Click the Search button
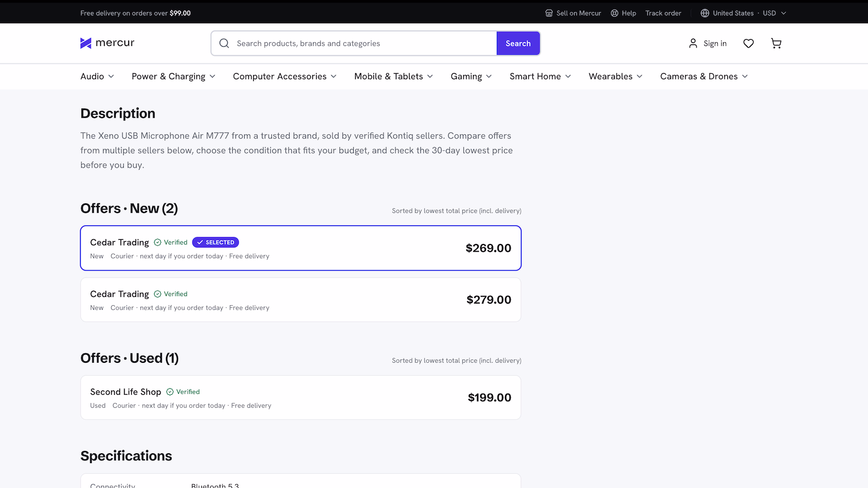 (x=518, y=43)
